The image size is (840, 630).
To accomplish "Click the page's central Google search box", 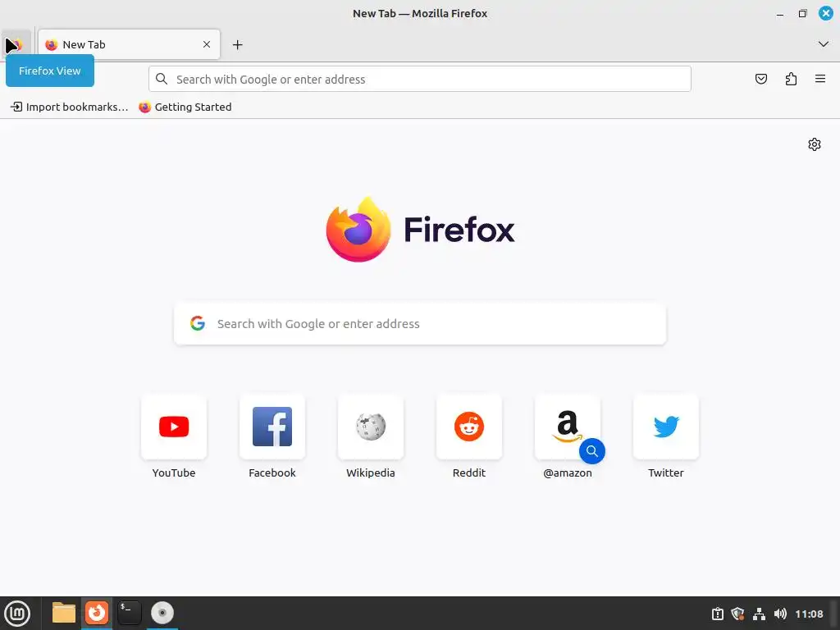I will pos(420,323).
